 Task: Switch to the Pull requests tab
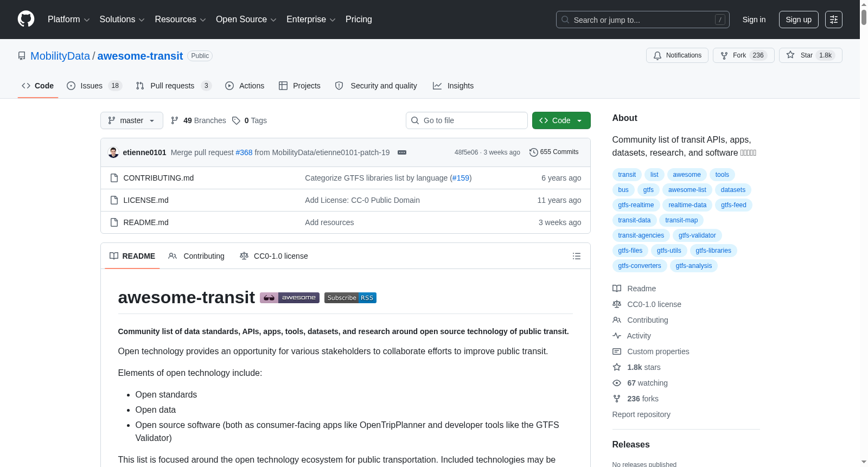(174, 86)
